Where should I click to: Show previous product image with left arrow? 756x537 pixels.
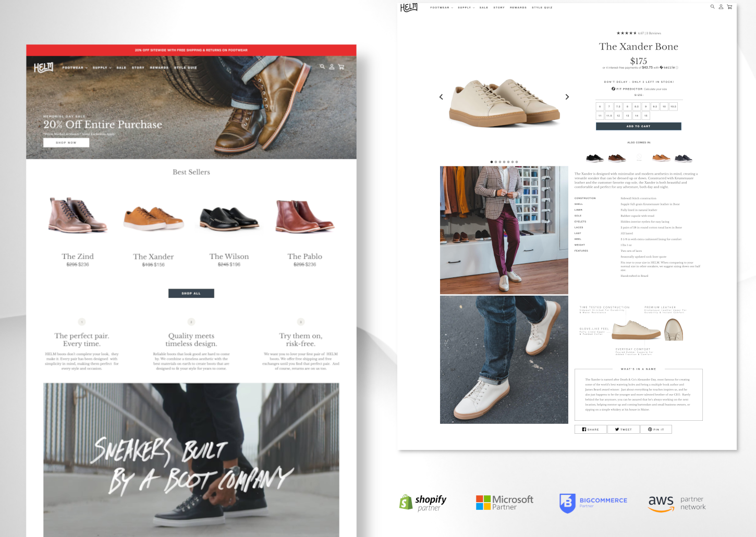[441, 97]
